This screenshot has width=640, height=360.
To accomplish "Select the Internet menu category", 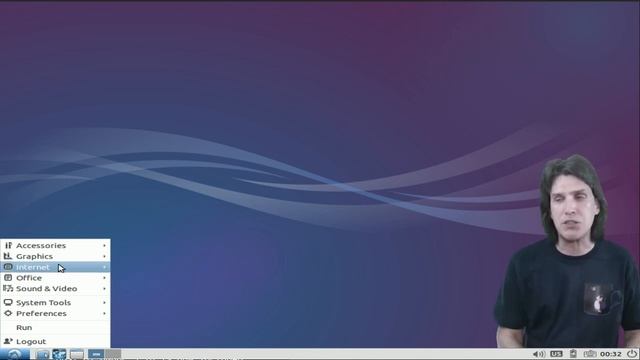I will click(55, 267).
